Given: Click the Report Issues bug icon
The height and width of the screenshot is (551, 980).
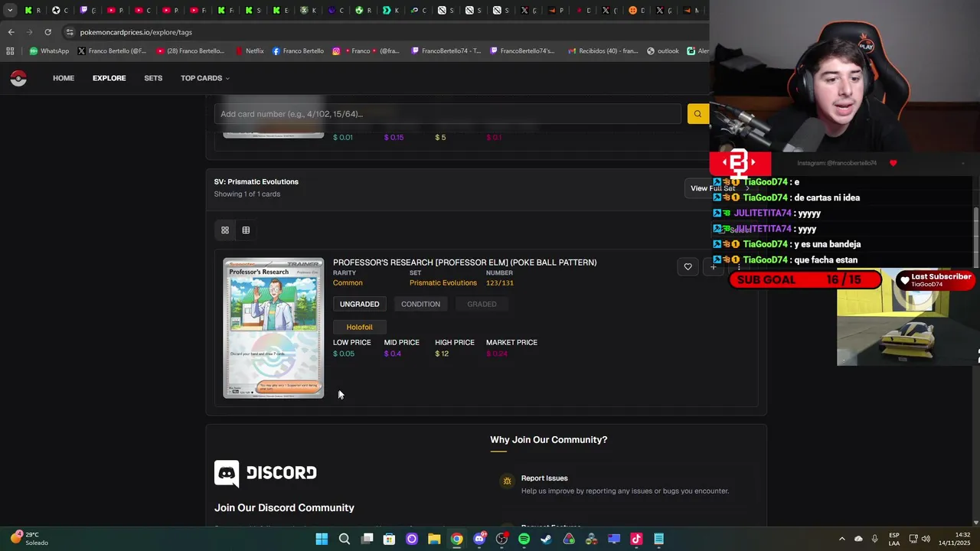Looking at the screenshot, I should (x=506, y=481).
